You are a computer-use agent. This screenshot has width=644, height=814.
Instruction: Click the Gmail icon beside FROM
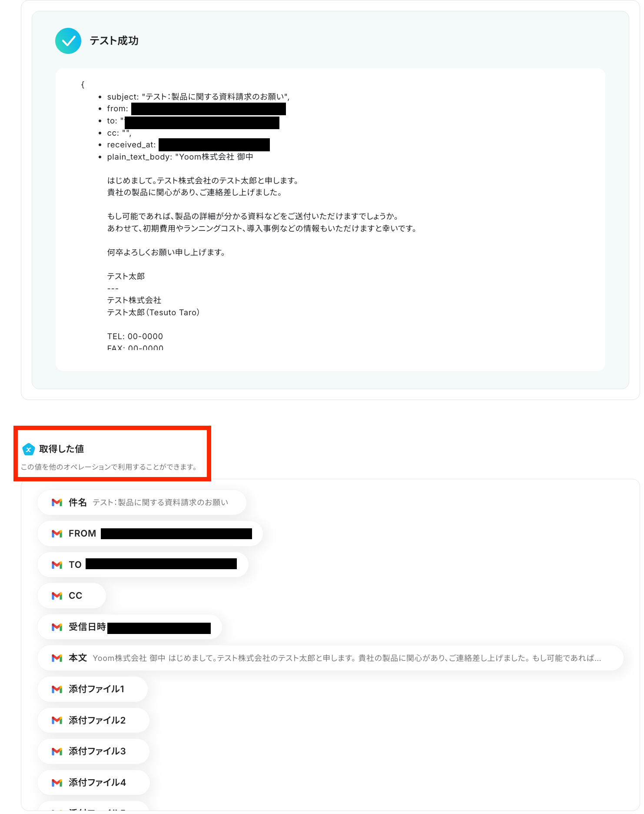(x=57, y=534)
